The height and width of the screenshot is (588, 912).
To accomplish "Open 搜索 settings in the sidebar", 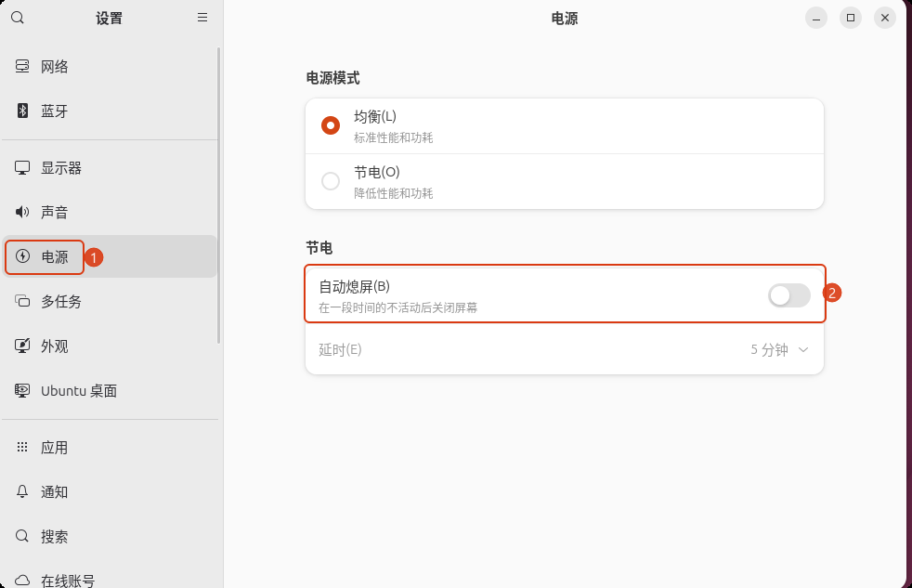I will [110, 536].
